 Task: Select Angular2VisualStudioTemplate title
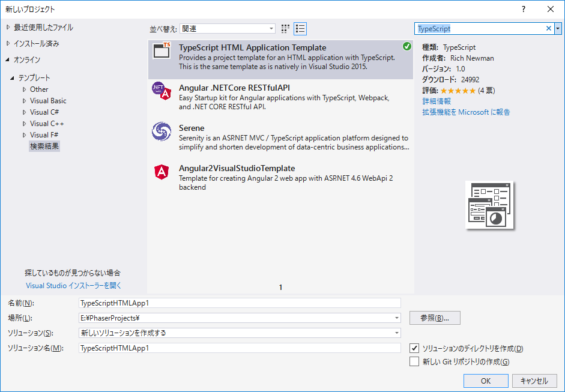coord(237,168)
